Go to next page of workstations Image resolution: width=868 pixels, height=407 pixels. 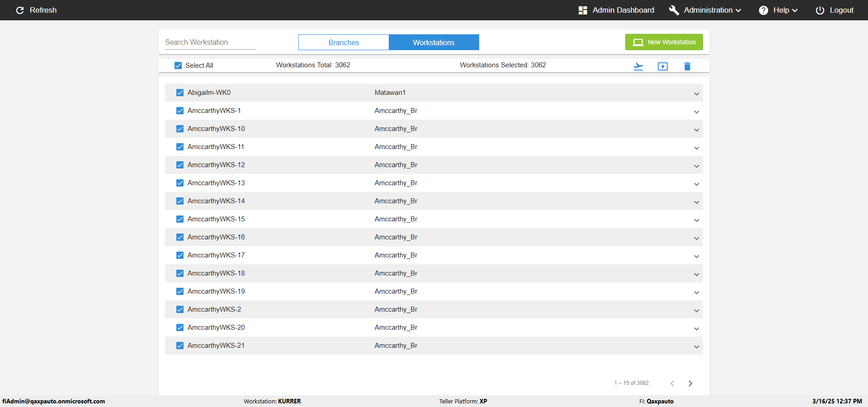[690, 383]
